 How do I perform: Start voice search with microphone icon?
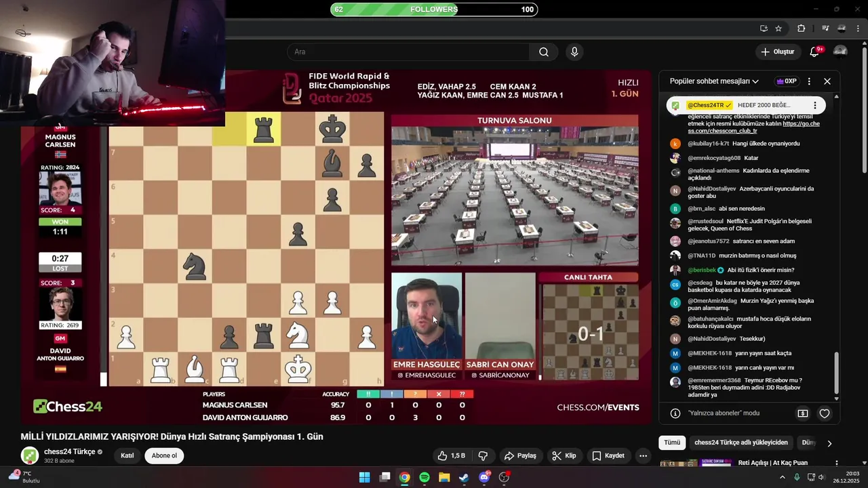pyautogui.click(x=574, y=52)
